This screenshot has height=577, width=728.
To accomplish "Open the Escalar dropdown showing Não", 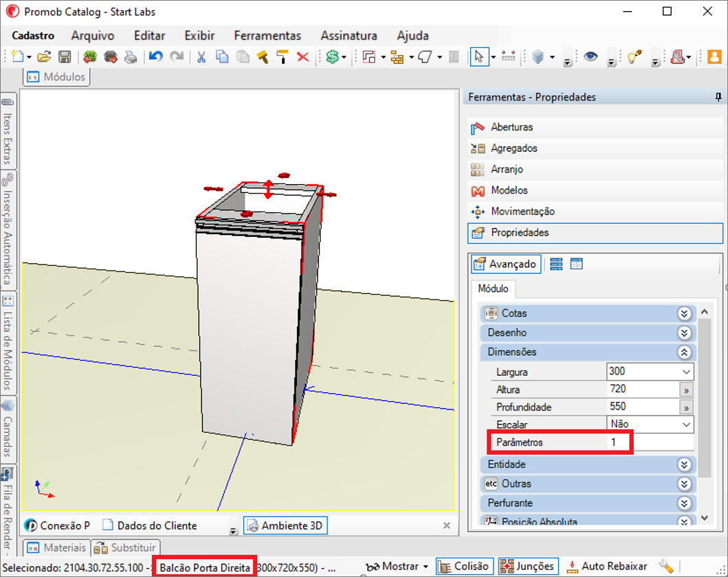I will pos(686,425).
